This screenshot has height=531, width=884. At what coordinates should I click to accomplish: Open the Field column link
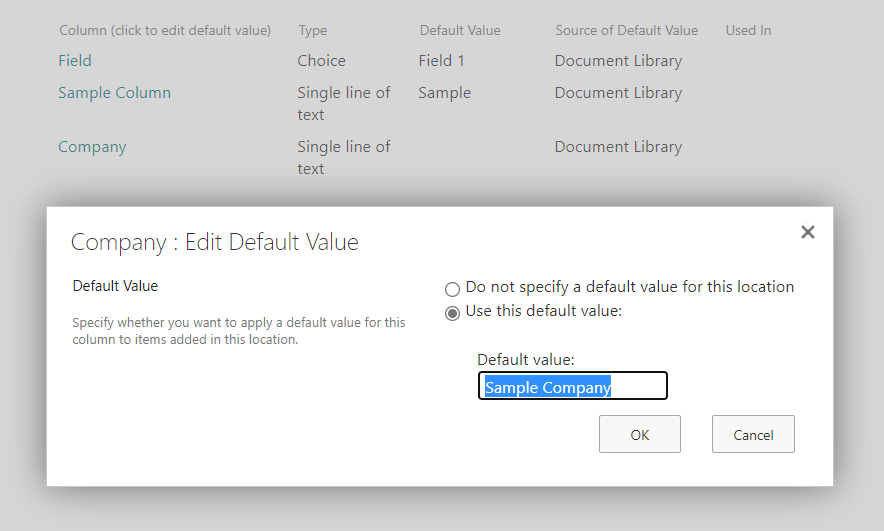pyautogui.click(x=74, y=60)
